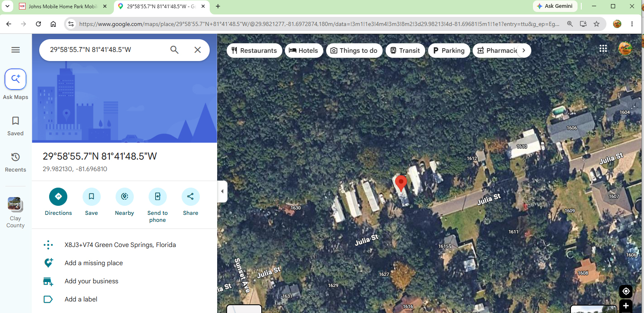
Task: Select the Hotels filter chip
Action: pos(304,50)
